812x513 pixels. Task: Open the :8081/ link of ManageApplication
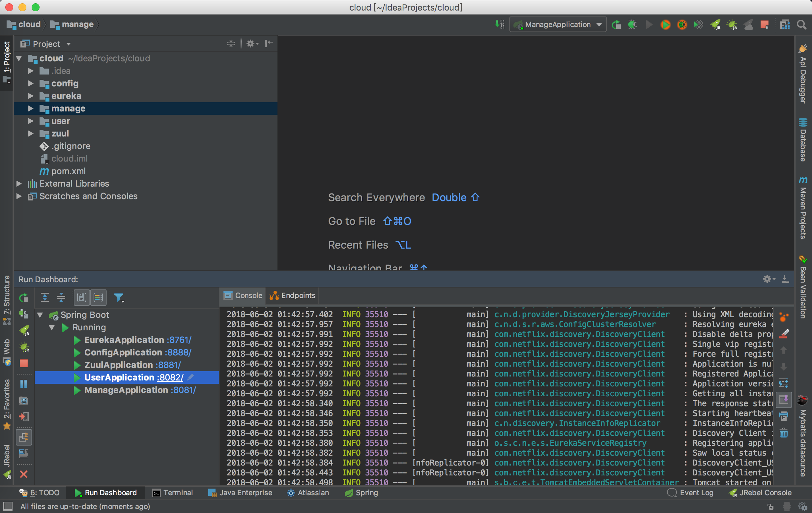[183, 390]
